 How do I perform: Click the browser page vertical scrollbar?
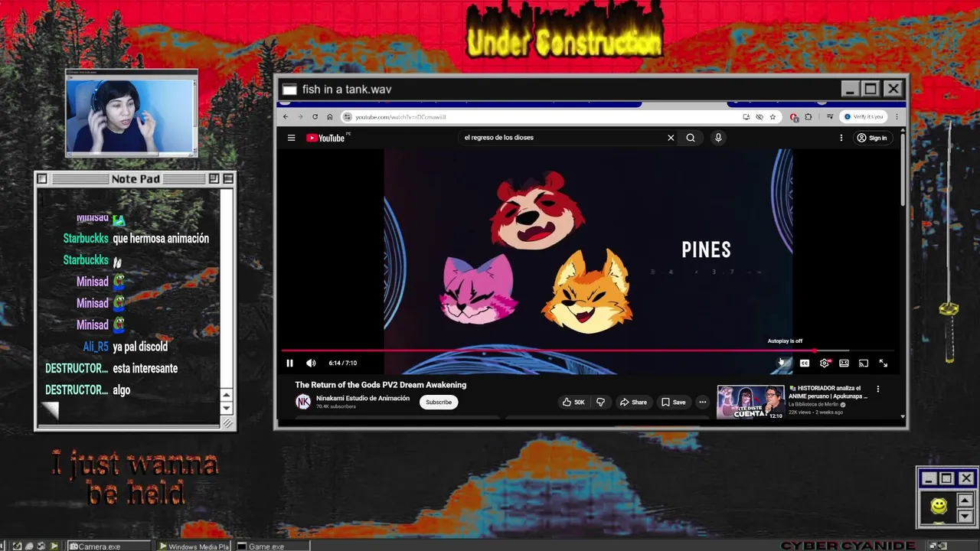pos(903,168)
